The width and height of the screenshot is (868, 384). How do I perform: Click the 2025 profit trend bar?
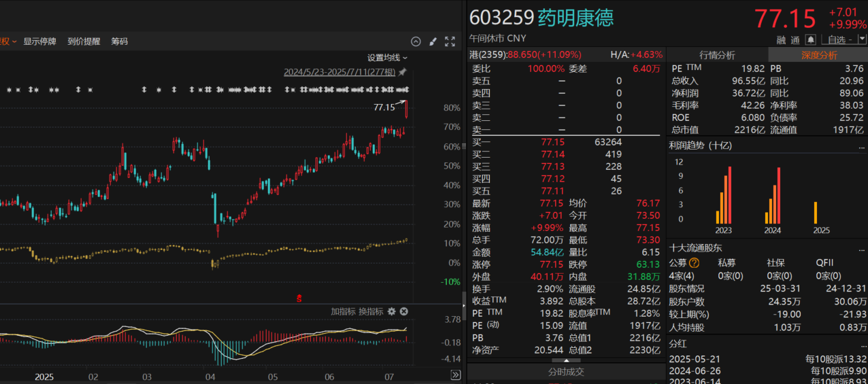coord(816,213)
